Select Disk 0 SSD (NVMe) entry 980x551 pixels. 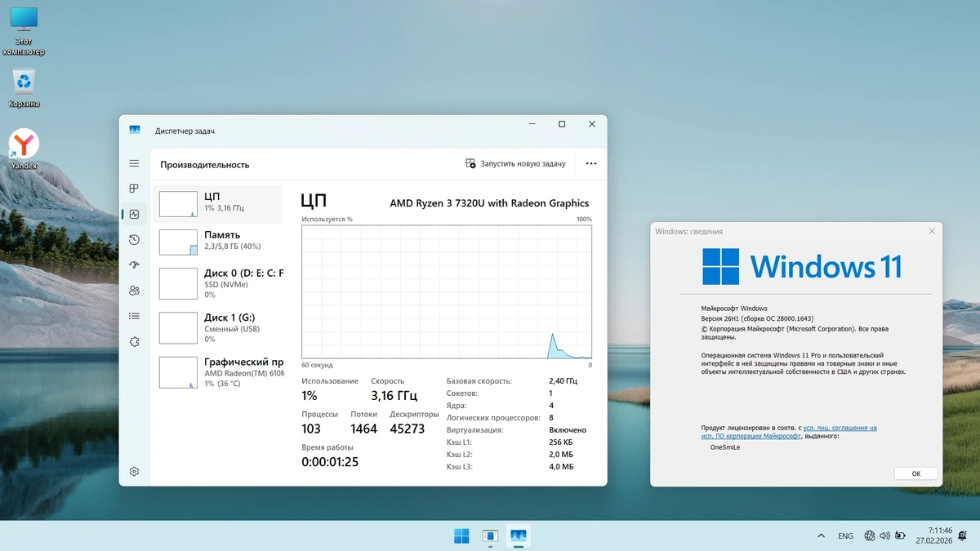pyautogui.click(x=218, y=283)
